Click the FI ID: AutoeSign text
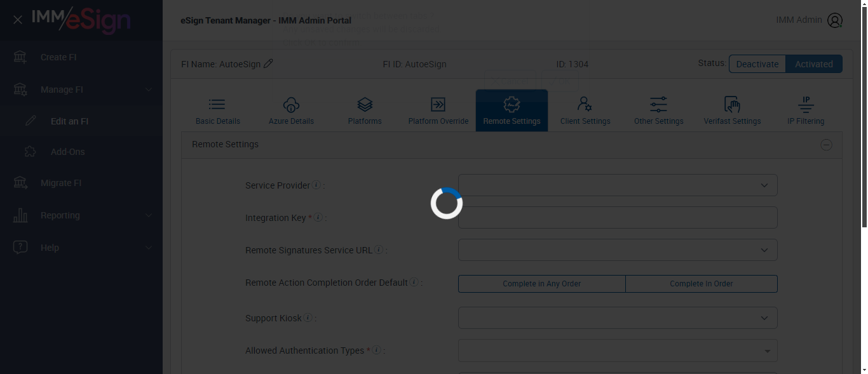Image resolution: width=868 pixels, height=374 pixels. [414, 64]
